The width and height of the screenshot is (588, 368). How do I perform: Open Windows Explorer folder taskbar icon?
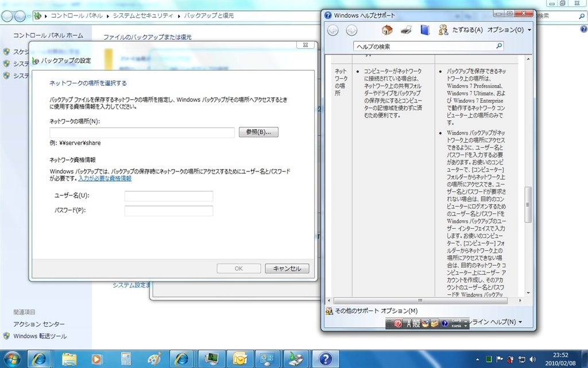(69, 359)
